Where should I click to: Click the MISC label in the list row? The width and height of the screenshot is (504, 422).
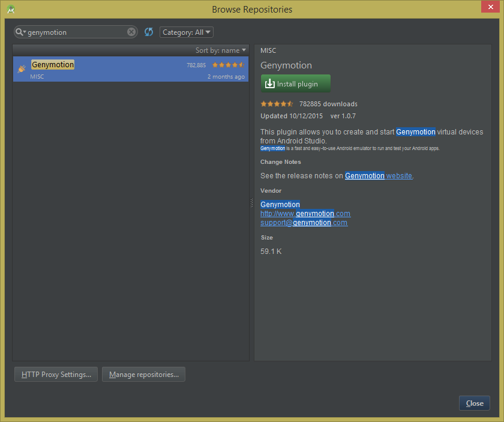(37, 77)
